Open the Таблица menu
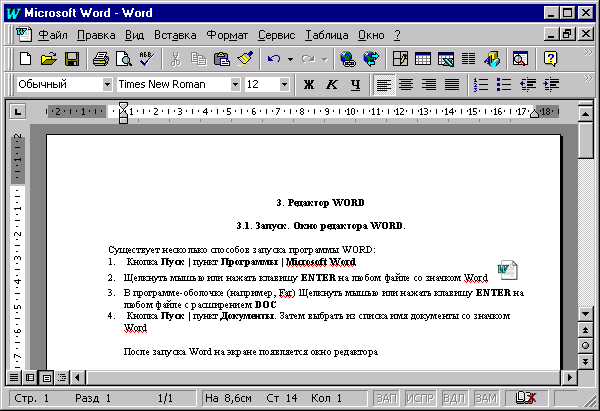Viewport: 600px width, 411px height. click(326, 35)
